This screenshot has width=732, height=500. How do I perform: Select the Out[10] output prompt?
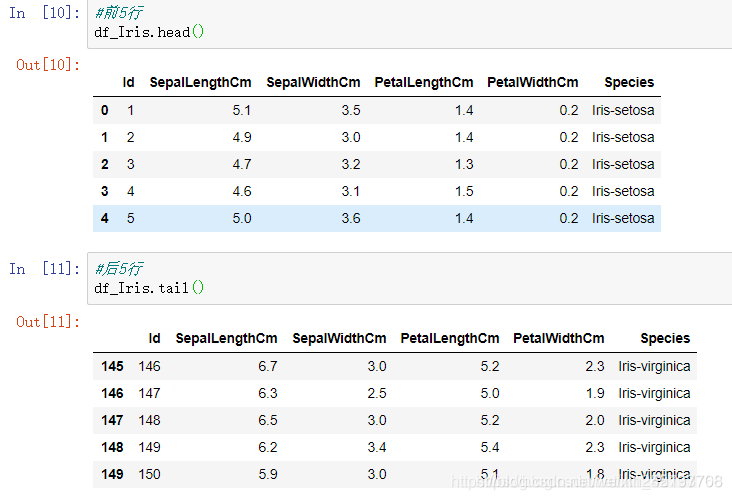tap(48, 64)
